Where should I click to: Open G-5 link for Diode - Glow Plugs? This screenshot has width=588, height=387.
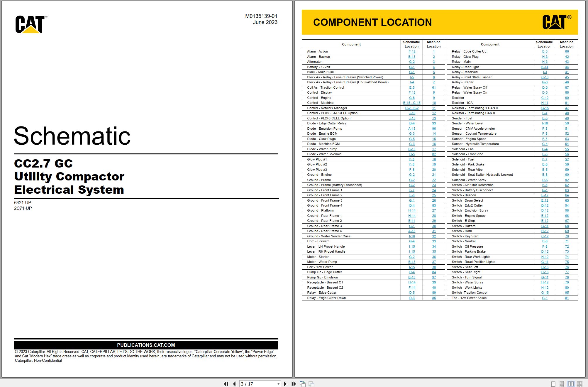point(412,139)
